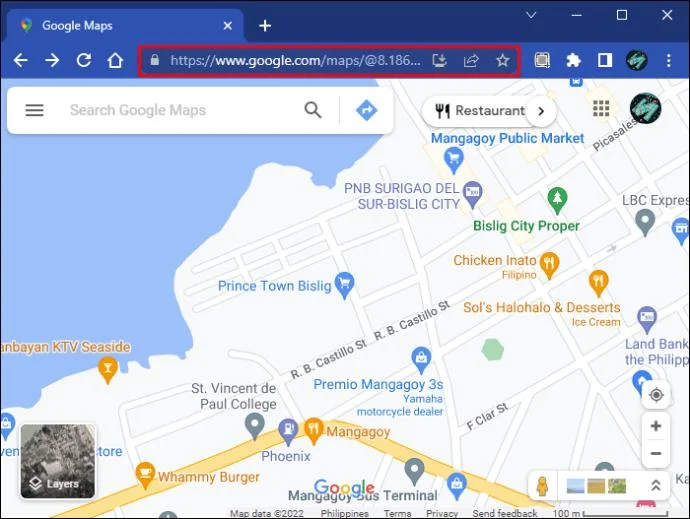
Task: Close the Google Maps tab
Action: (228, 26)
